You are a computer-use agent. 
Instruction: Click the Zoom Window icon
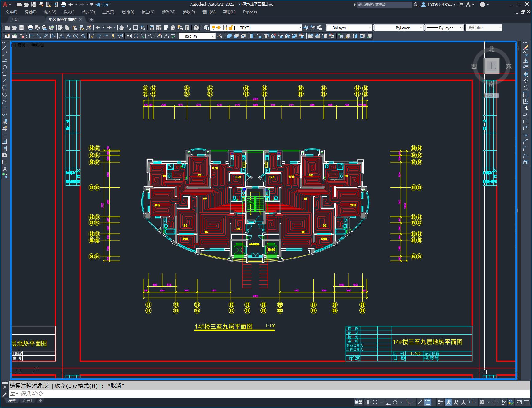click(135, 28)
